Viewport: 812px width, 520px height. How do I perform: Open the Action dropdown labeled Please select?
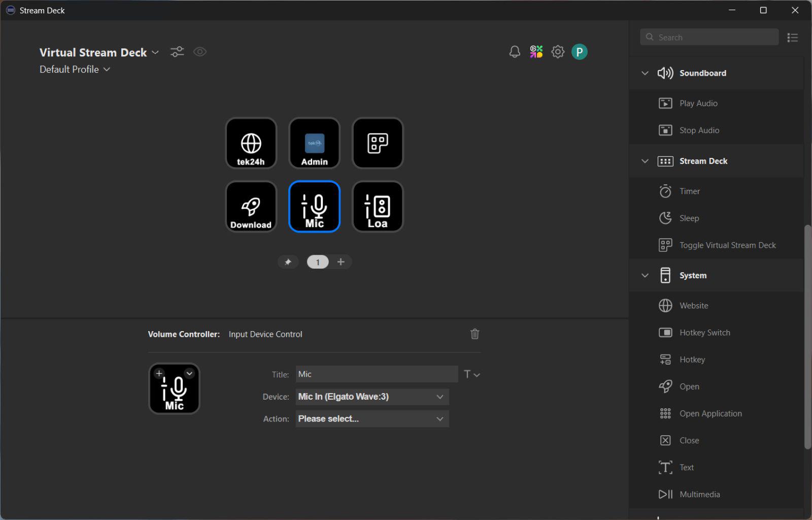coord(372,418)
